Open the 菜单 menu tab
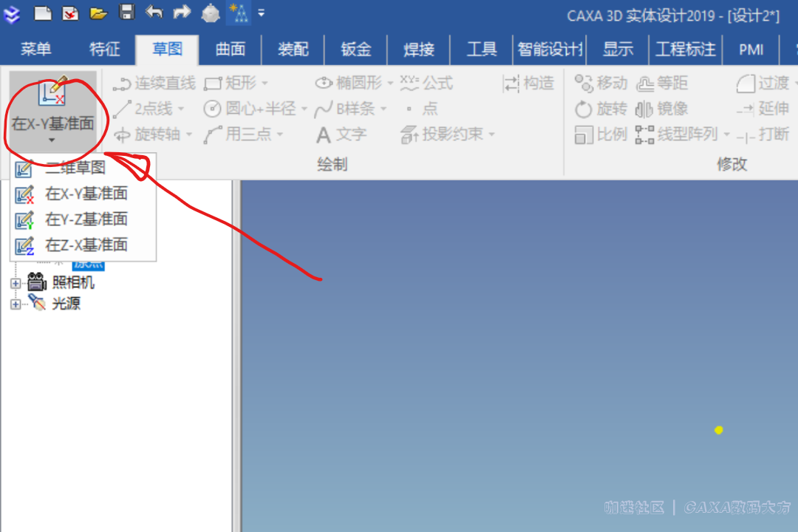The height and width of the screenshot is (532, 798). pyautogui.click(x=35, y=50)
